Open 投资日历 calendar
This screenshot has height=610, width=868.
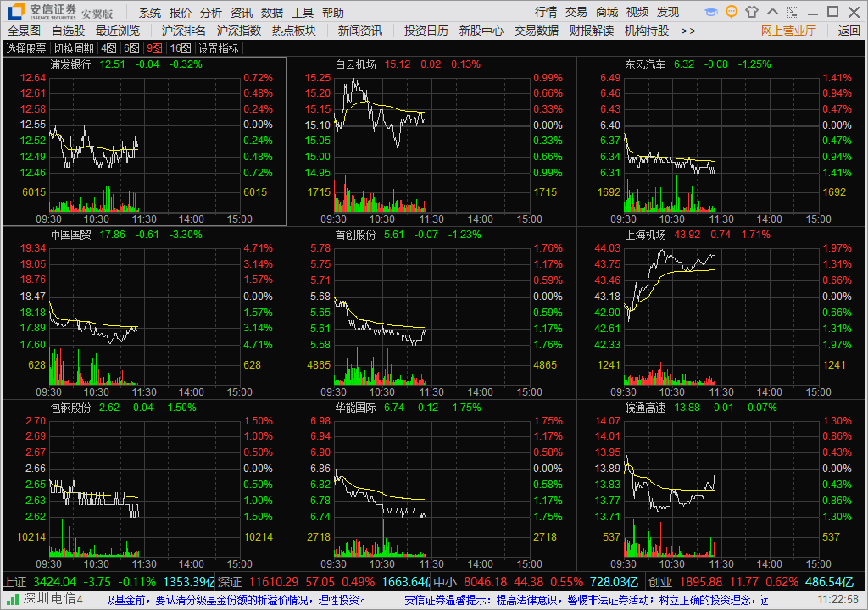(x=426, y=30)
